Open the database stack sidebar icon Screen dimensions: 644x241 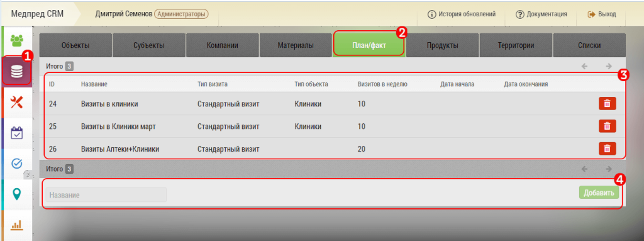point(17,70)
